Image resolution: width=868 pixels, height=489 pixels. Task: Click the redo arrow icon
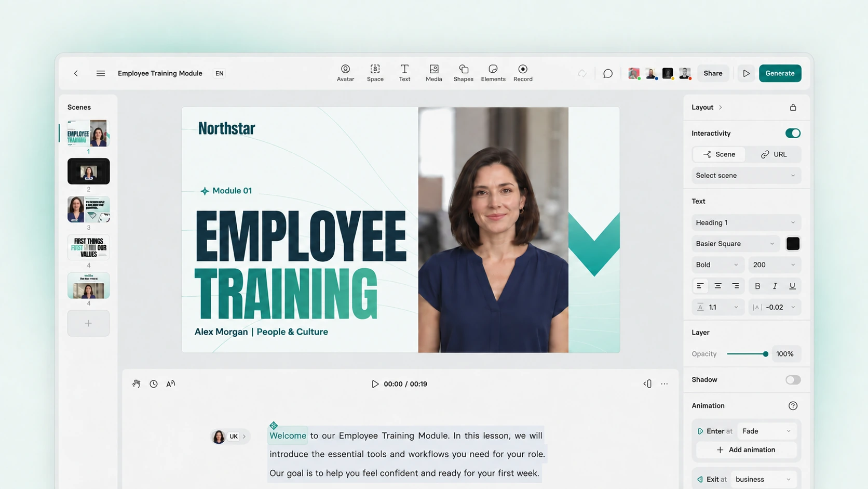coord(582,73)
